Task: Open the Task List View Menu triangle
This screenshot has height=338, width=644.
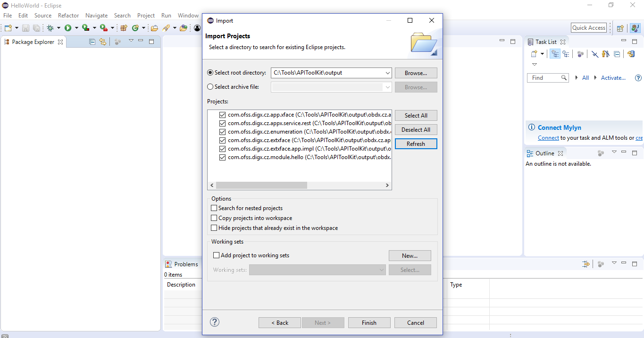Action: pyautogui.click(x=535, y=64)
